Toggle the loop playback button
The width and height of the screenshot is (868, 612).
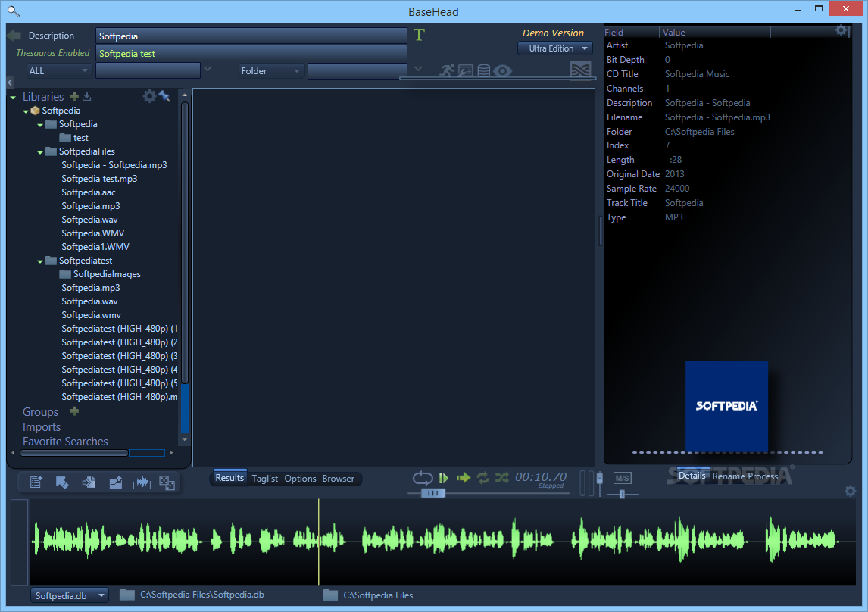pyautogui.click(x=423, y=477)
